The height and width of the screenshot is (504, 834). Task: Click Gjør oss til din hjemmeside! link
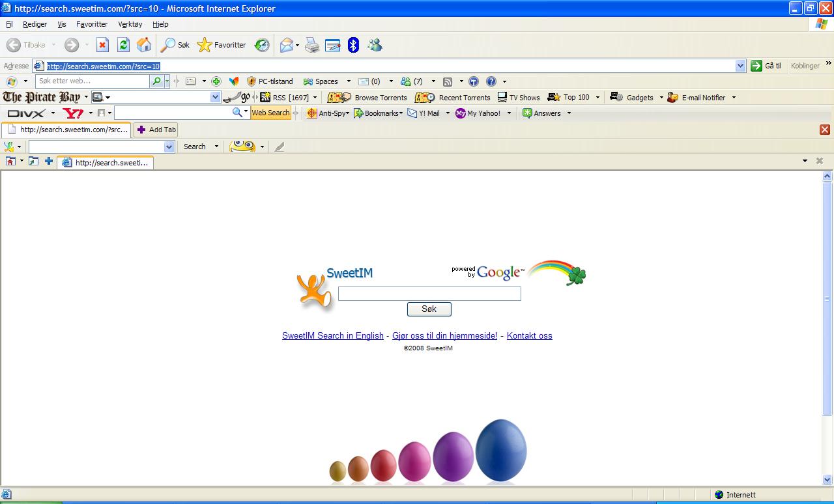[x=444, y=336]
